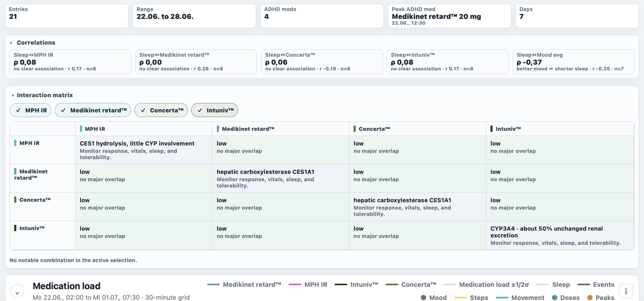Collapse the Correlations section triangle
The height and width of the screenshot is (301, 644).
11,43
